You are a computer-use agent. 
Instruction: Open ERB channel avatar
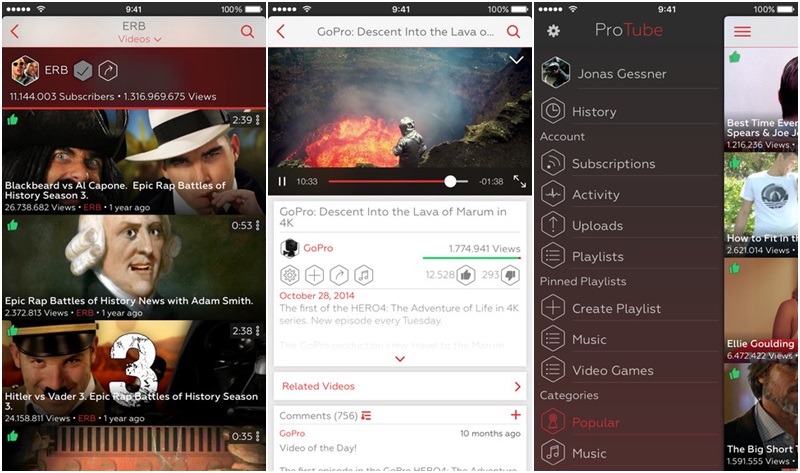click(x=24, y=70)
